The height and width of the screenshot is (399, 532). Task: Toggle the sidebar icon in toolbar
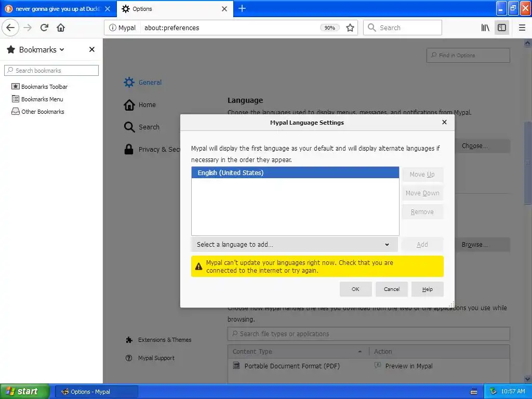502,28
